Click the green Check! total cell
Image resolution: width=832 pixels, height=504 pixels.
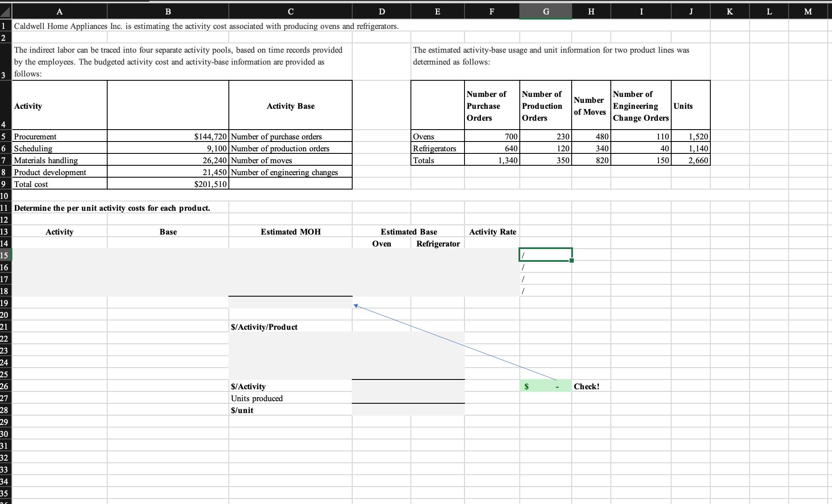click(545, 386)
